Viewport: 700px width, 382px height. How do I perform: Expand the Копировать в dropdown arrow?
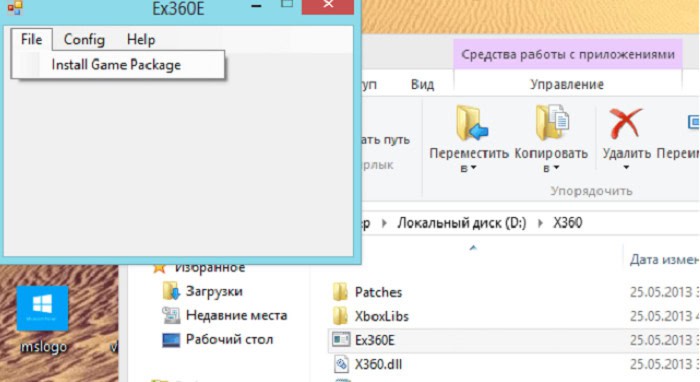[x=556, y=168]
